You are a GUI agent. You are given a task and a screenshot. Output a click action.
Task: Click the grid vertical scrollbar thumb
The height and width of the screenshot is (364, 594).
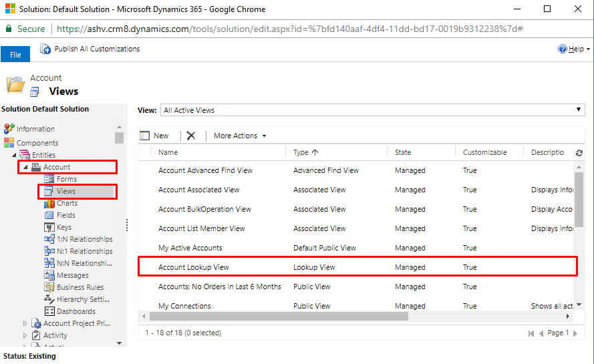[579, 199]
